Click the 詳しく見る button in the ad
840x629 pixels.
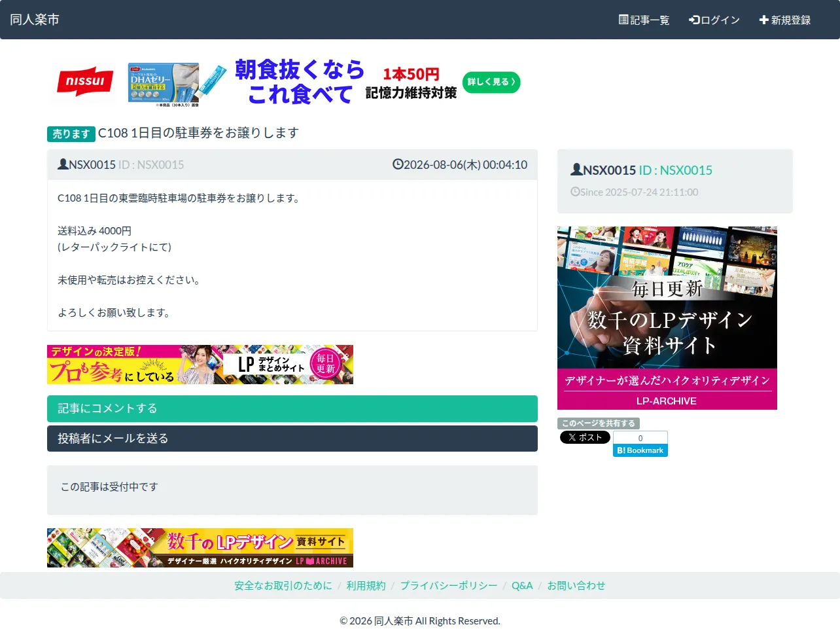pos(491,82)
